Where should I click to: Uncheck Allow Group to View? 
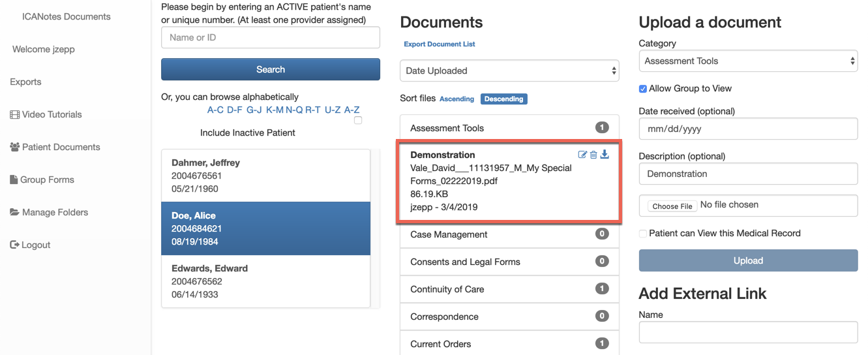pyautogui.click(x=643, y=89)
